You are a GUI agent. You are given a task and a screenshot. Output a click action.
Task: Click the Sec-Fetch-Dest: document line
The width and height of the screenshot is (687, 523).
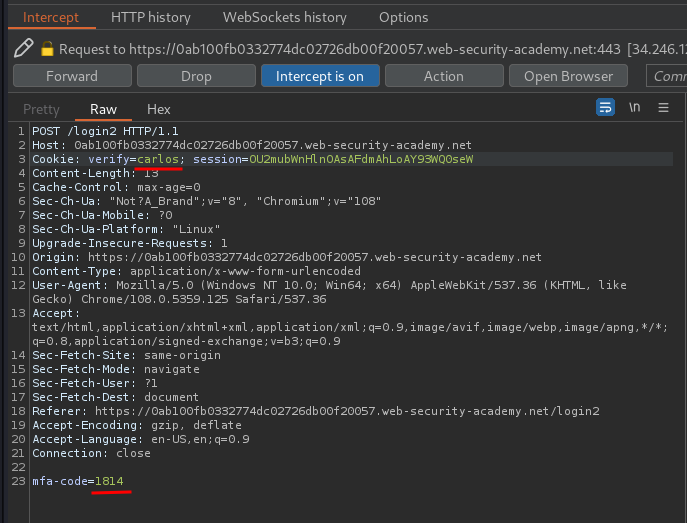tap(115, 397)
